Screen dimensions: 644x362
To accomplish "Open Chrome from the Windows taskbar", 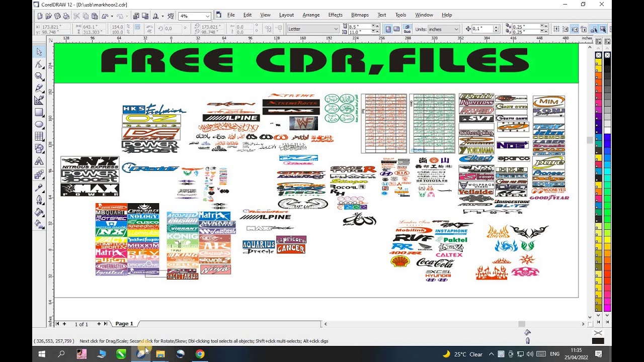I will tap(200, 354).
